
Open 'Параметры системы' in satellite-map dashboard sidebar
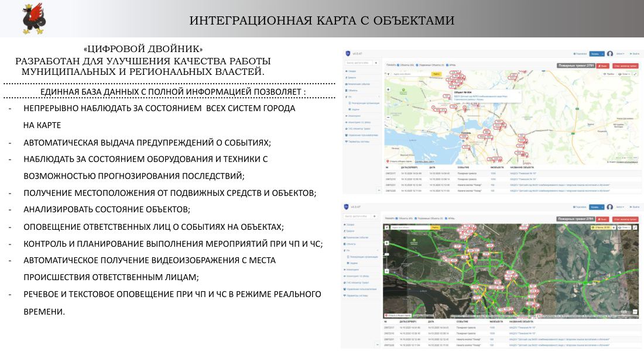coord(356,295)
